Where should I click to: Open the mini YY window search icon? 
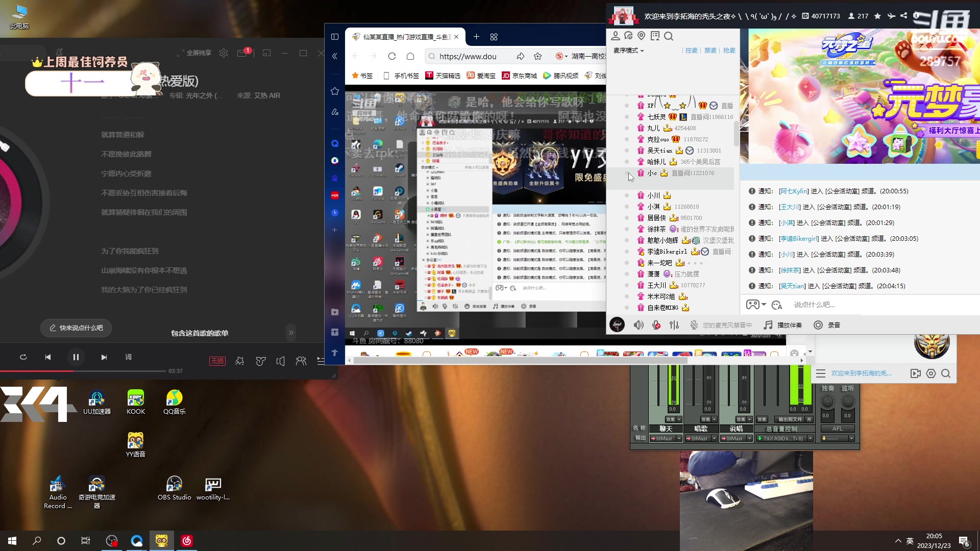[x=946, y=373]
